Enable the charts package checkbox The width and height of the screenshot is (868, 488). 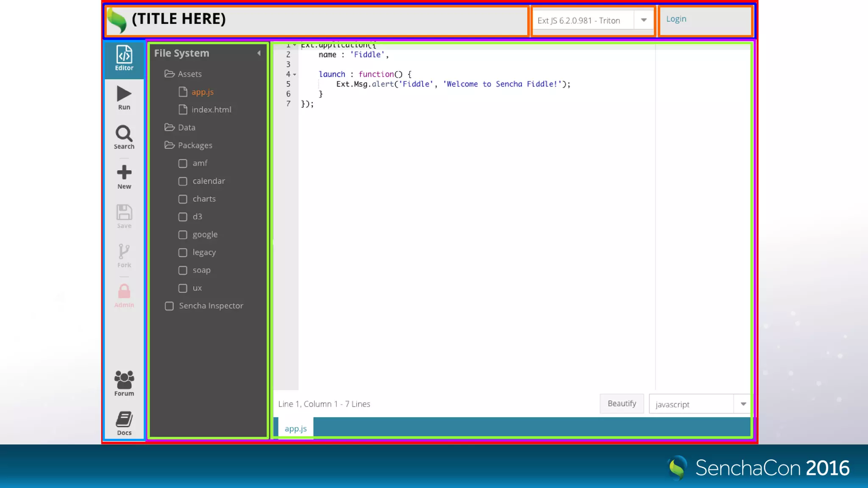point(183,199)
